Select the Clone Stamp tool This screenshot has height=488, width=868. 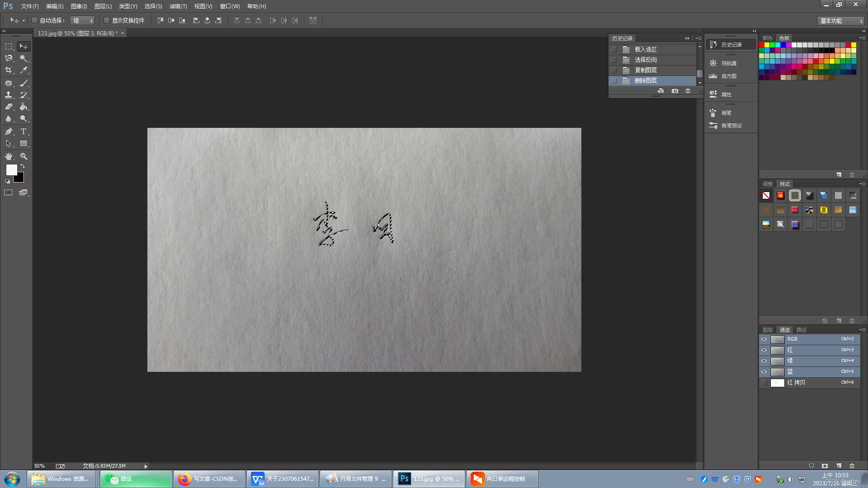(9, 95)
